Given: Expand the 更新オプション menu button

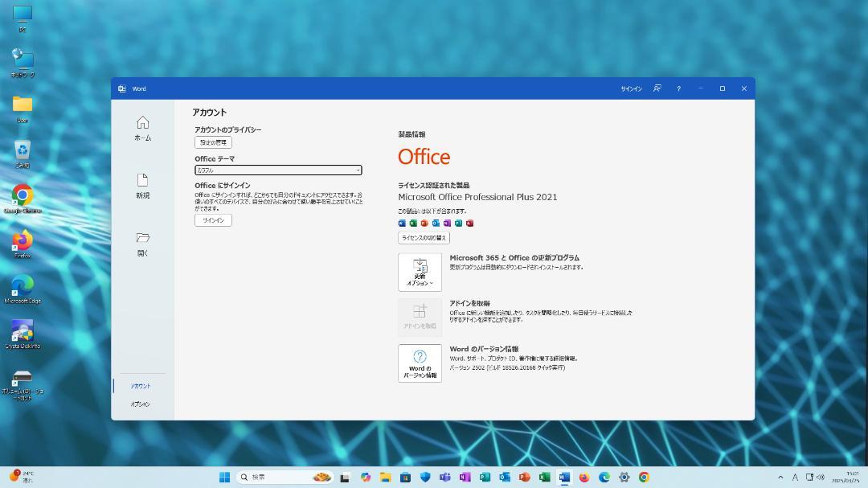Looking at the screenshot, I should 420,272.
